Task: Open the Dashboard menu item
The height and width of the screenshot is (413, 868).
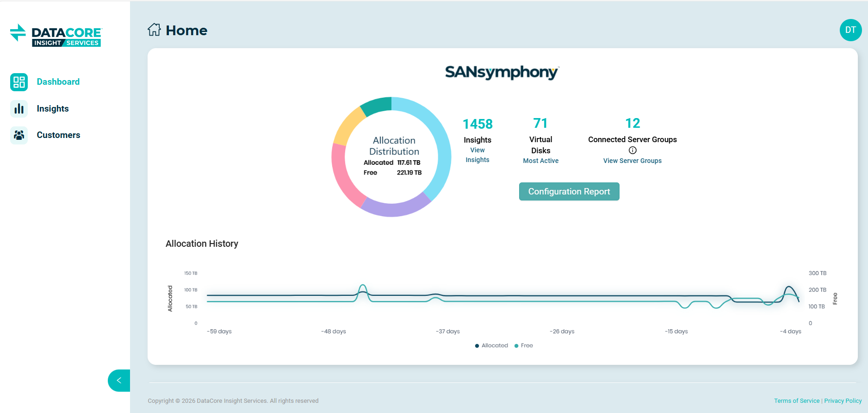Action: 58,82
